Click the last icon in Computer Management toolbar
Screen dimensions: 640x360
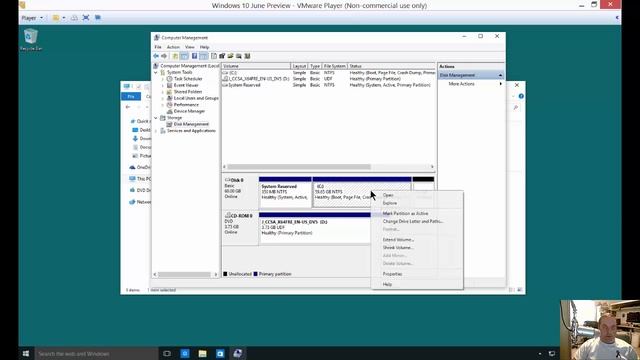click(247, 56)
